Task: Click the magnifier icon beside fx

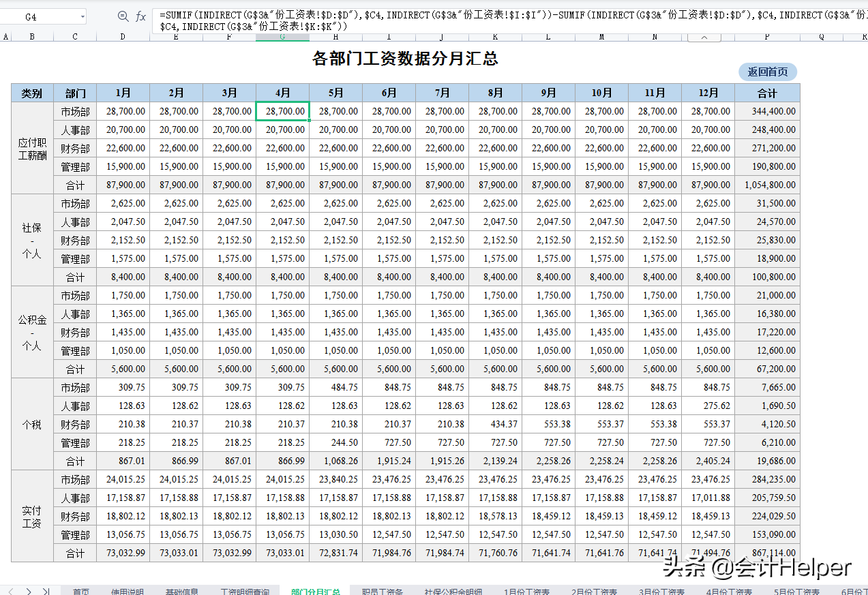Action: (x=123, y=16)
